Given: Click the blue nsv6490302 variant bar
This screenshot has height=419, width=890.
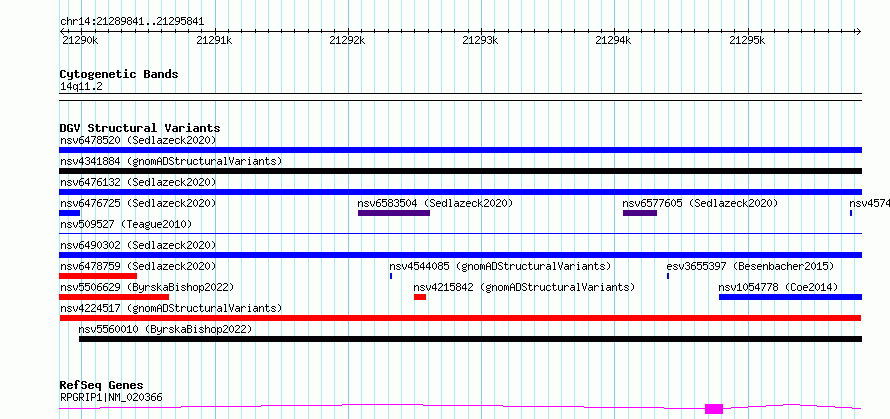Looking at the screenshot, I should 460,255.
